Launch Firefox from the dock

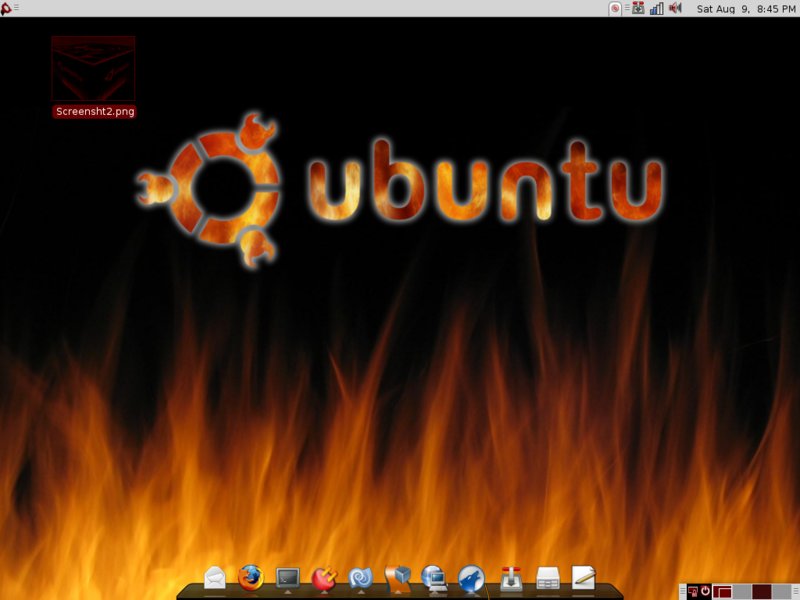click(x=250, y=577)
